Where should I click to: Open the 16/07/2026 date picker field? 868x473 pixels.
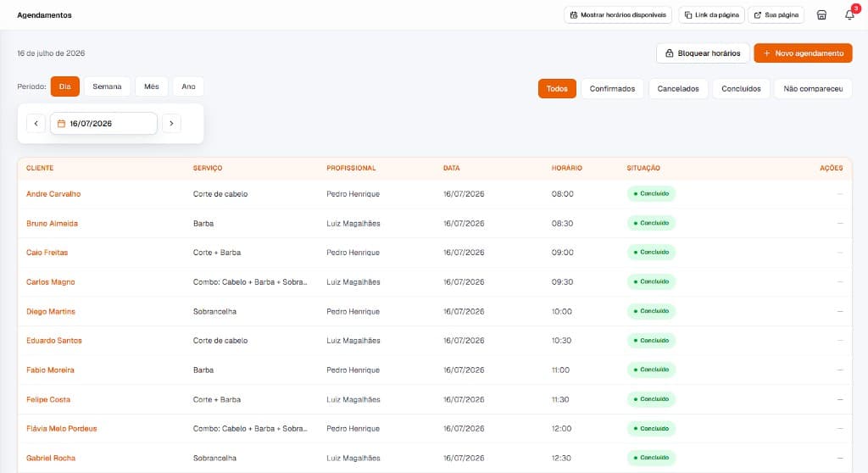coord(103,124)
